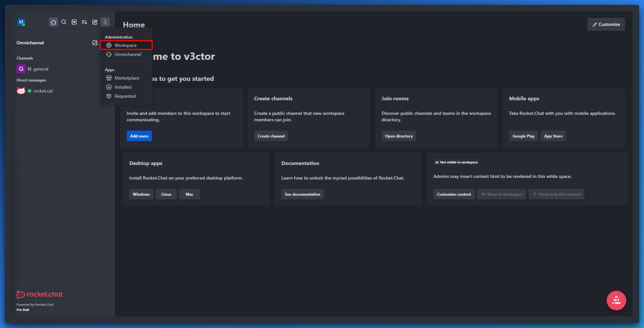This screenshot has height=328, width=644.
Task: Click Linux desktop app button
Action: click(x=166, y=194)
